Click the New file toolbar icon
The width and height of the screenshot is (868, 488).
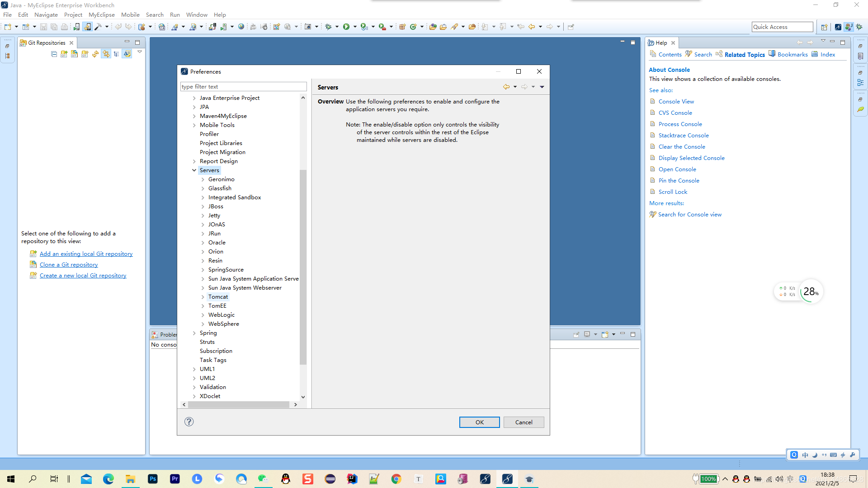[8, 27]
